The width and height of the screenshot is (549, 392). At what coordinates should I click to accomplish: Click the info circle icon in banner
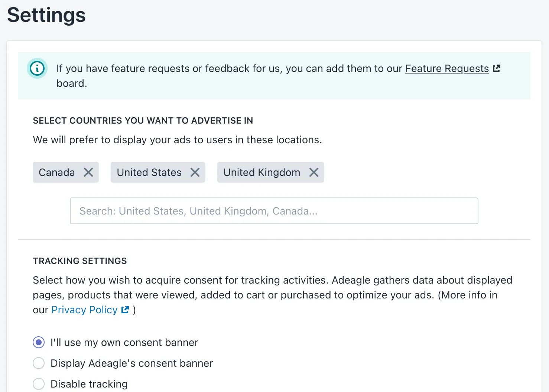(x=37, y=68)
